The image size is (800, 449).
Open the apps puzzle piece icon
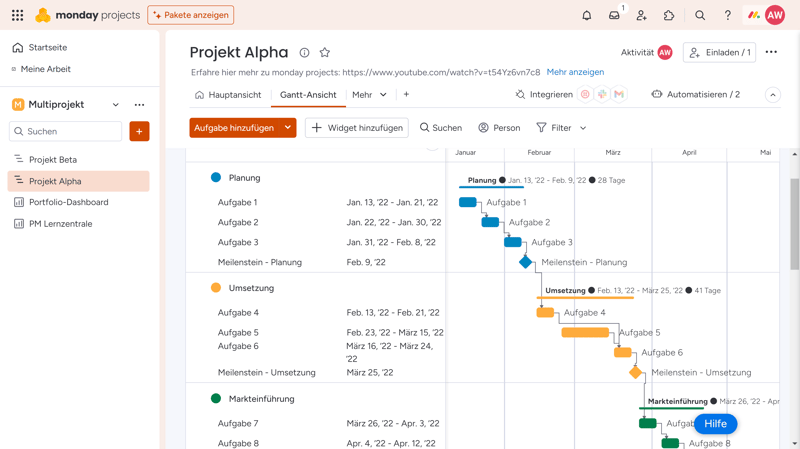tap(669, 16)
